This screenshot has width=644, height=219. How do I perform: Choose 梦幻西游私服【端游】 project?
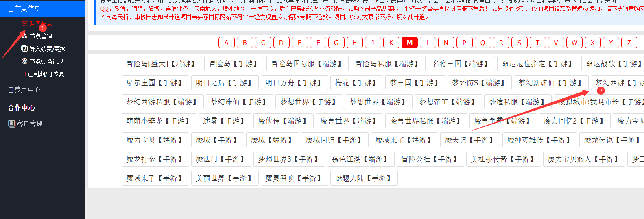pos(163,102)
